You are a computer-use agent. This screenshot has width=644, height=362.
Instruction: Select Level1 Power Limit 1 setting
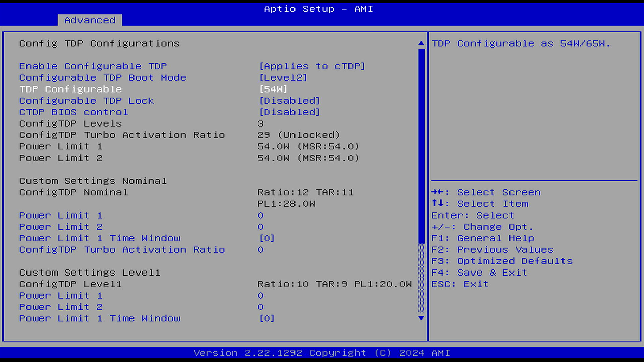point(61,296)
